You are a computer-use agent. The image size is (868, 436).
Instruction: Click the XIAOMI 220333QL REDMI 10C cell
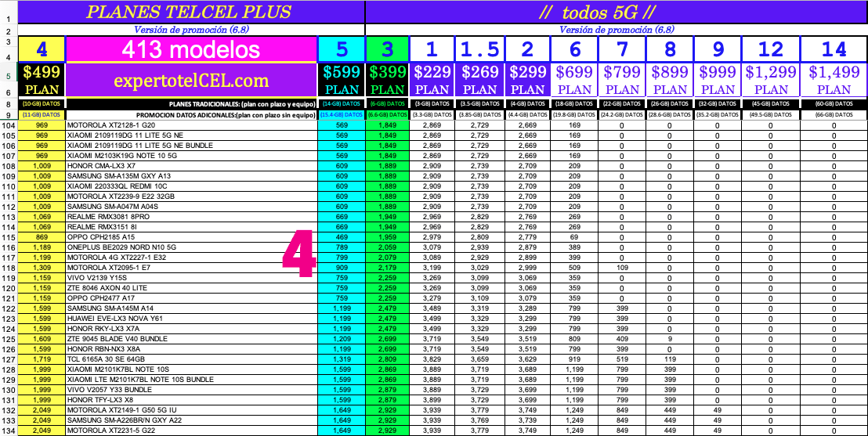click(x=191, y=186)
